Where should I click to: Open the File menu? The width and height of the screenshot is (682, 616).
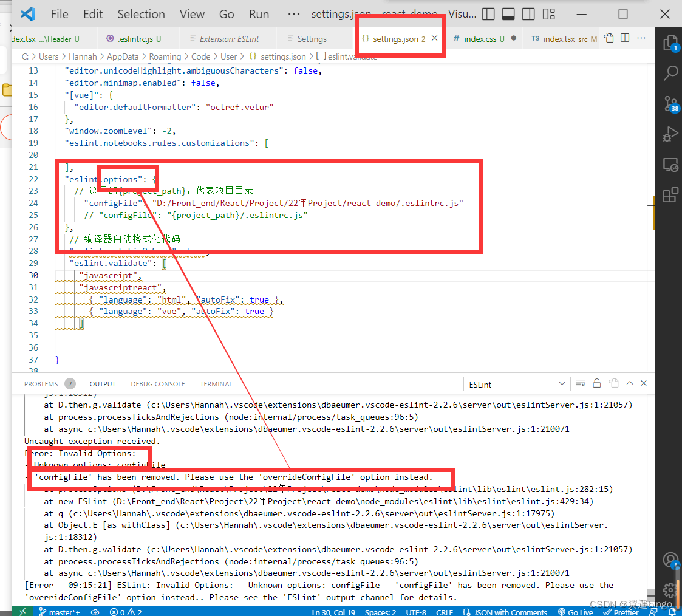[x=59, y=15]
